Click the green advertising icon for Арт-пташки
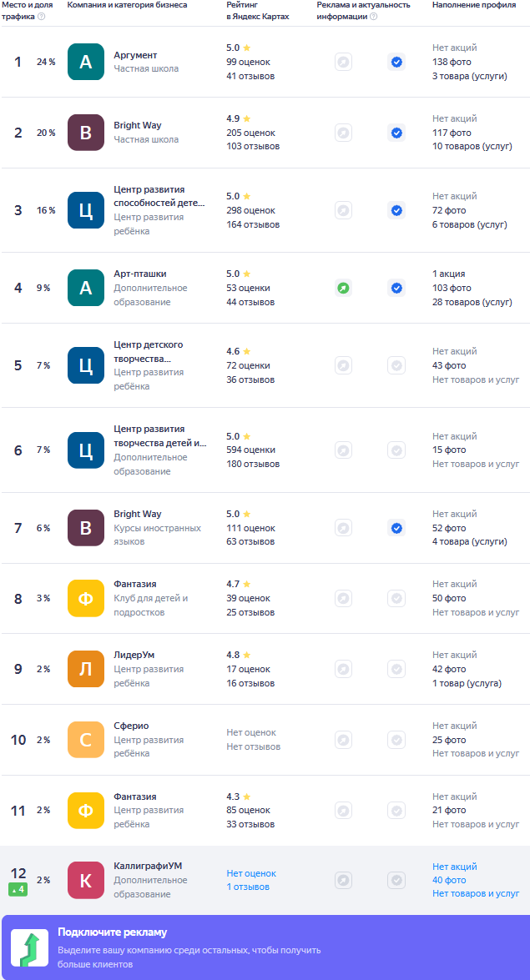This screenshot has width=530, height=980. point(343,288)
